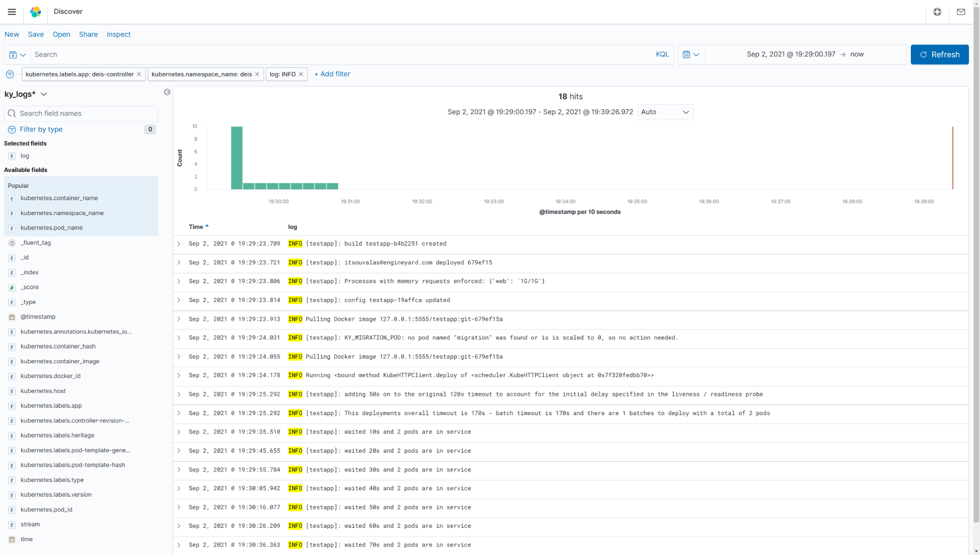980x555 pixels.
Task: Toggle Filter by type options
Action: tap(41, 129)
